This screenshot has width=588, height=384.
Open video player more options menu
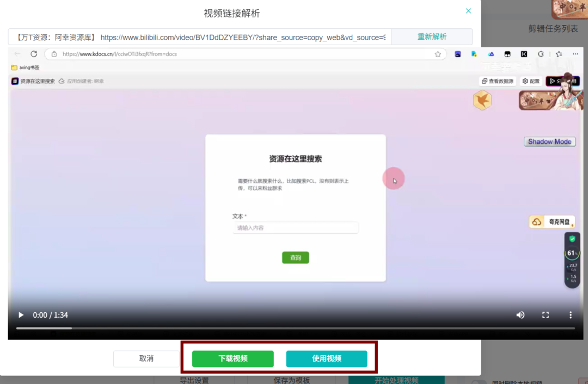571,315
